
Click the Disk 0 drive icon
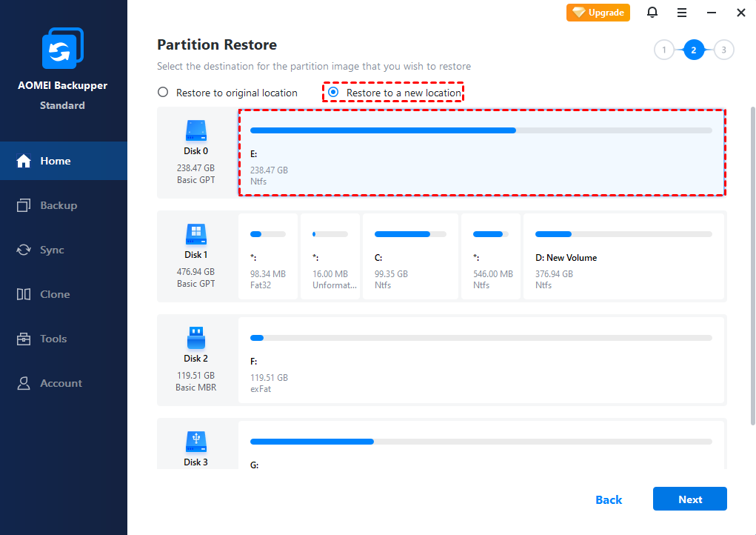(x=195, y=130)
